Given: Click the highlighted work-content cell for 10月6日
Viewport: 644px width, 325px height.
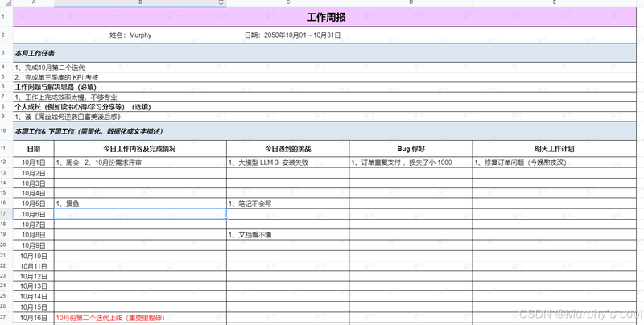Looking at the screenshot, I should (x=140, y=214).
